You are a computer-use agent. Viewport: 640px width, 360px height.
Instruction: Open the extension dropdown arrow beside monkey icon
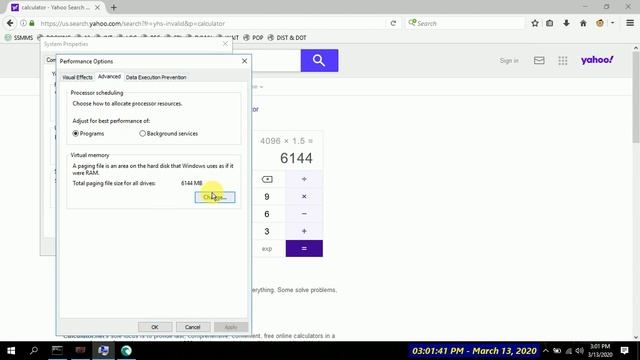(612, 23)
